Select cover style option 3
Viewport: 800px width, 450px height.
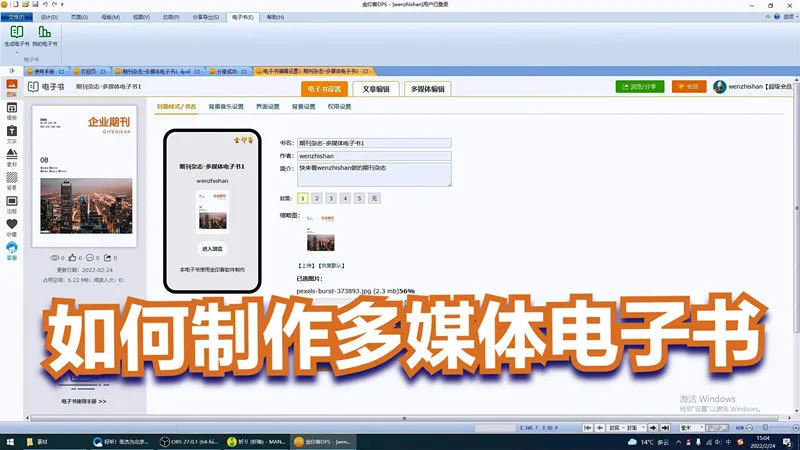pyautogui.click(x=331, y=198)
